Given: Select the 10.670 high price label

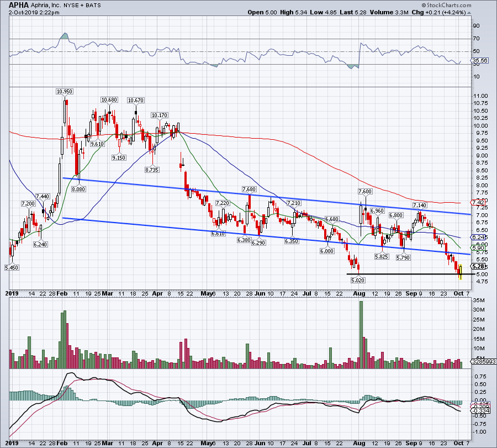Looking at the screenshot, I should point(136,100).
